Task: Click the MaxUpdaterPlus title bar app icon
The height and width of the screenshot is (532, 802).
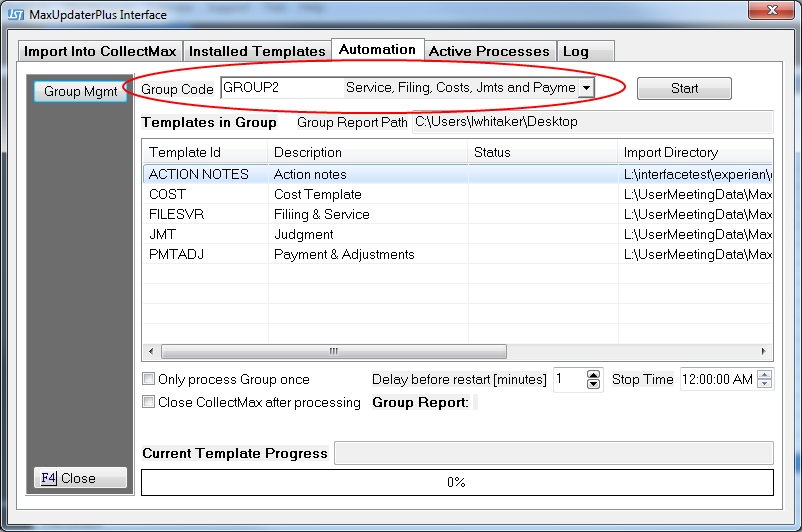Action: 15,14
